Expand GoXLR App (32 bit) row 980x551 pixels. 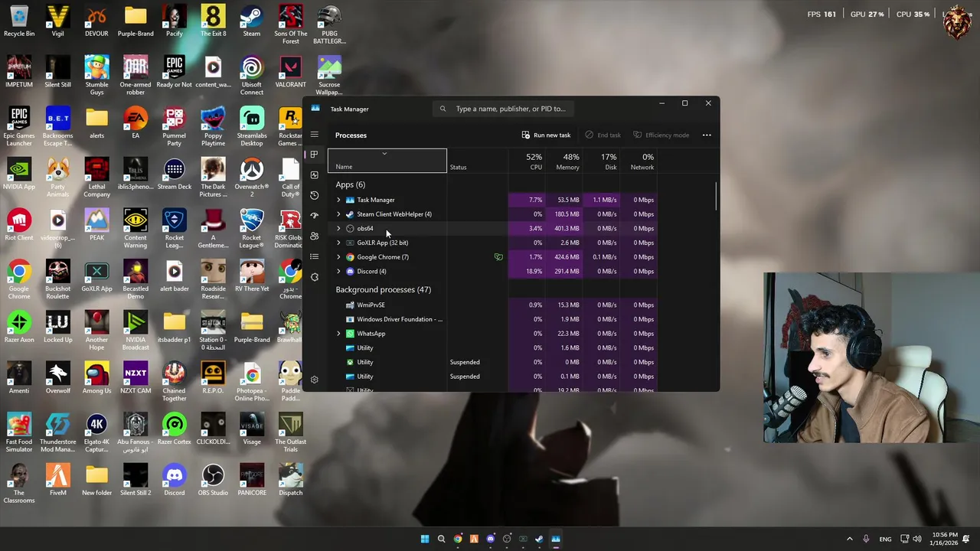[x=338, y=243]
